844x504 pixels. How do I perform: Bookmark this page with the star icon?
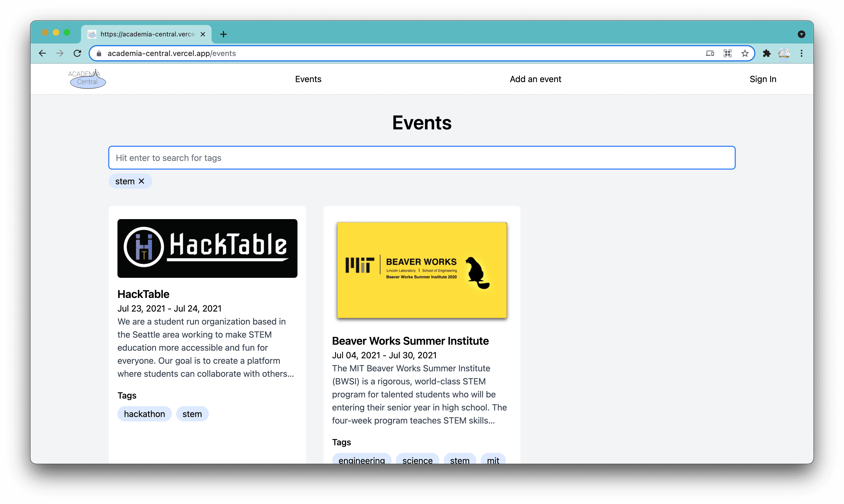point(745,53)
